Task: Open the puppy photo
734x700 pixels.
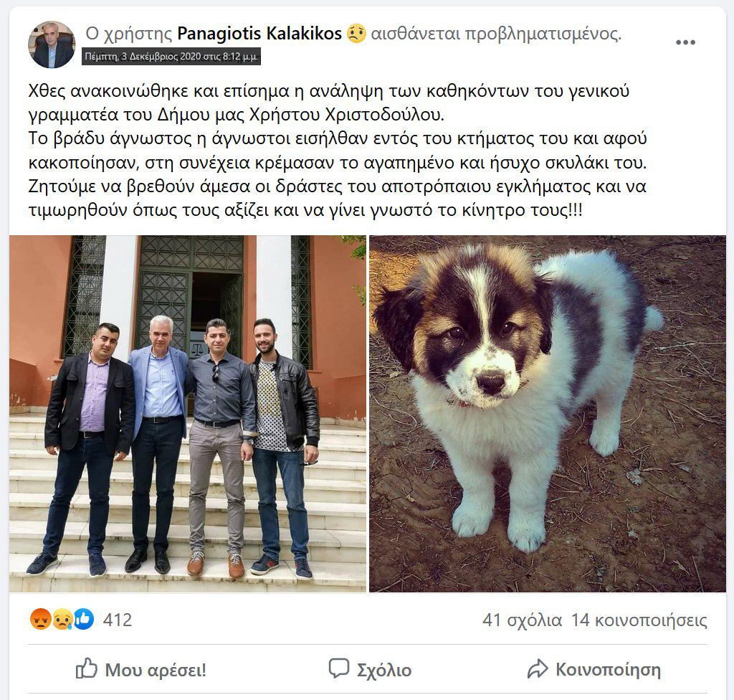Action: [x=548, y=414]
